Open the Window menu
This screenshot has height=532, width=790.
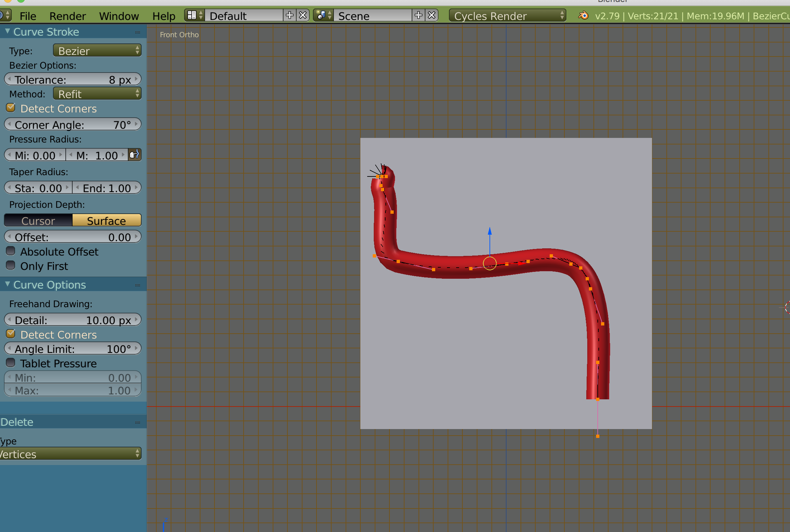[119, 16]
